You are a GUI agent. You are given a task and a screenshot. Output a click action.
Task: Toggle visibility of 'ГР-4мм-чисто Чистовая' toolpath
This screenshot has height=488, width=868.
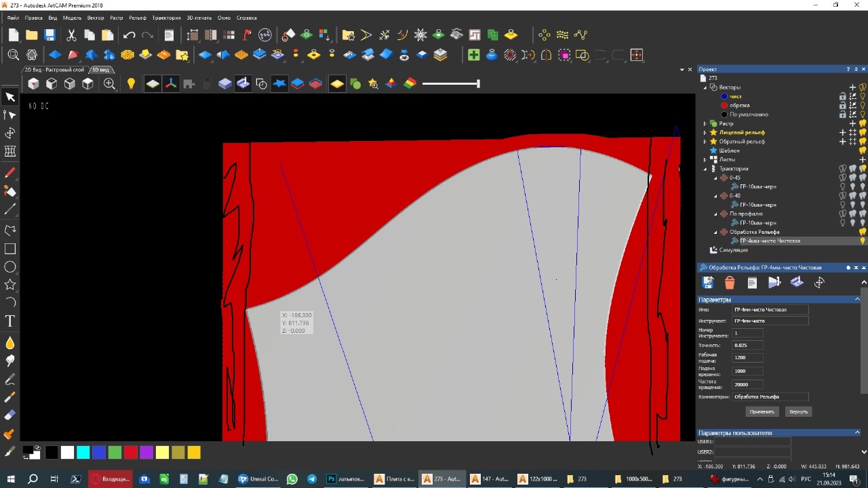(x=863, y=241)
